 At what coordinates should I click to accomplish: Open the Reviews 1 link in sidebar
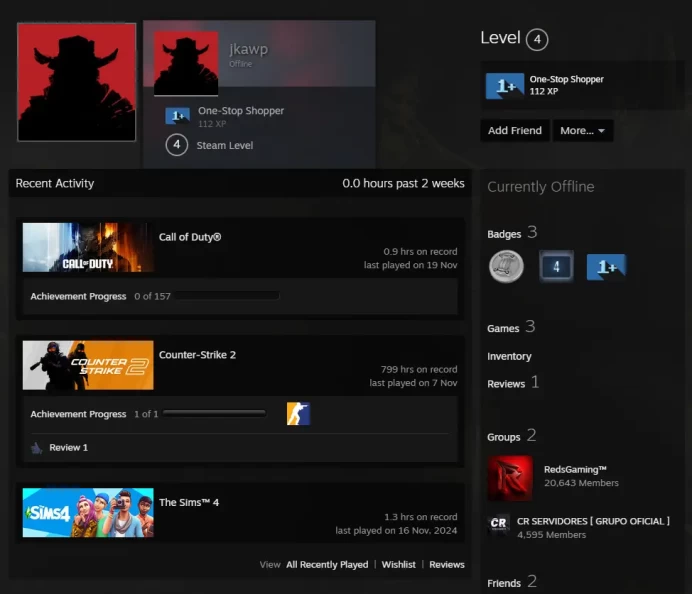pyautogui.click(x=513, y=383)
